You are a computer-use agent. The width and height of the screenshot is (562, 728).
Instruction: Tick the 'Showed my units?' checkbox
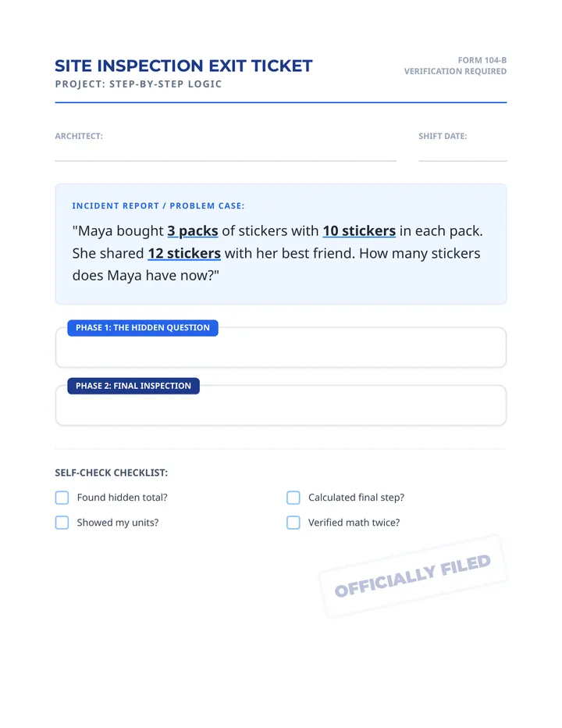pyautogui.click(x=62, y=523)
